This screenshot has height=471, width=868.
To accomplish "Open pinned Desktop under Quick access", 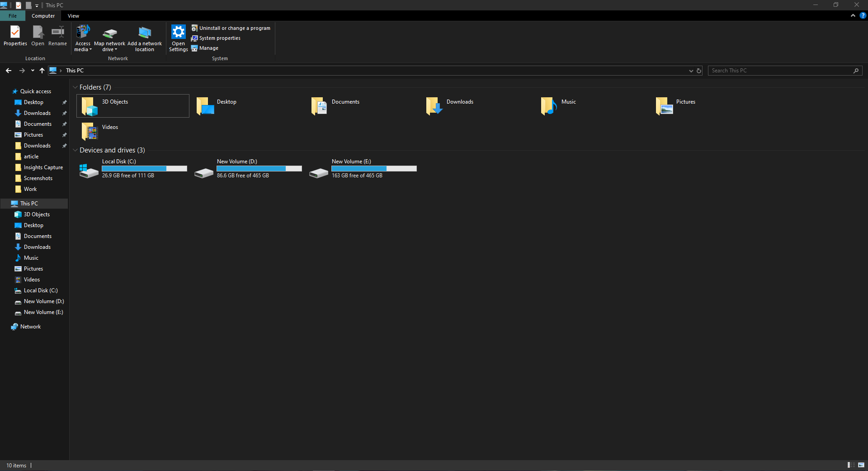I will [33, 102].
